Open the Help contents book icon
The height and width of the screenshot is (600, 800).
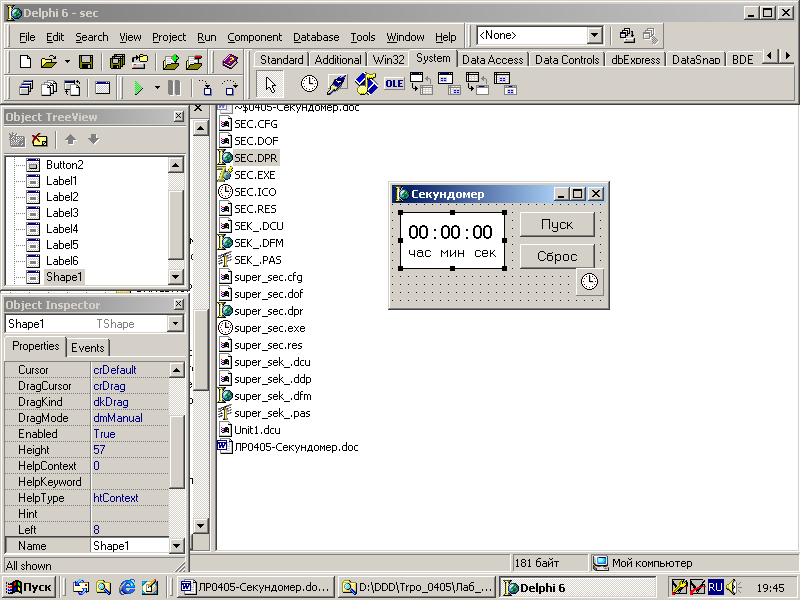pos(230,62)
